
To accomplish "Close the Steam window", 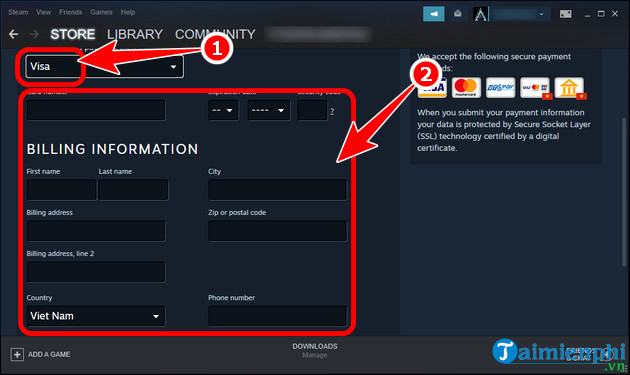I will (x=615, y=14).
